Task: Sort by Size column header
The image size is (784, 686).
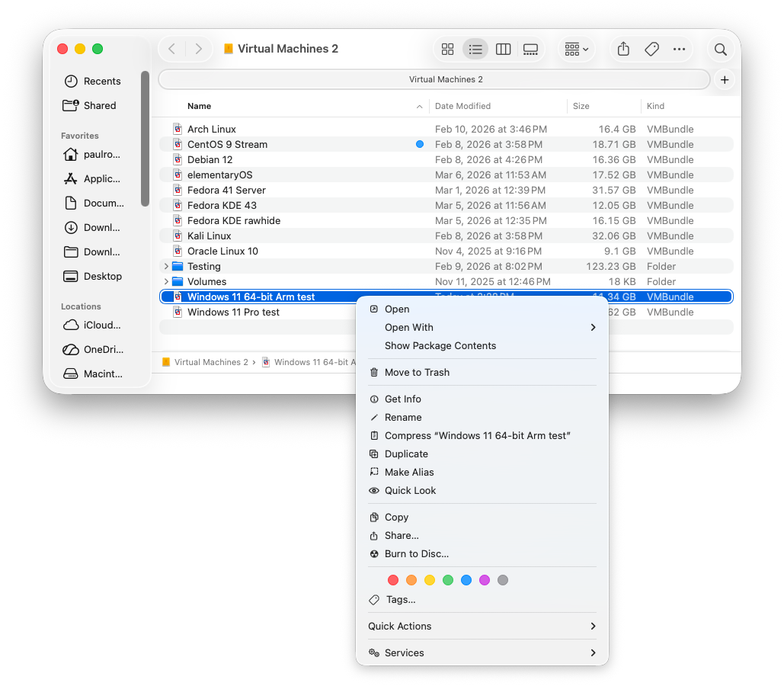Action: tap(581, 106)
